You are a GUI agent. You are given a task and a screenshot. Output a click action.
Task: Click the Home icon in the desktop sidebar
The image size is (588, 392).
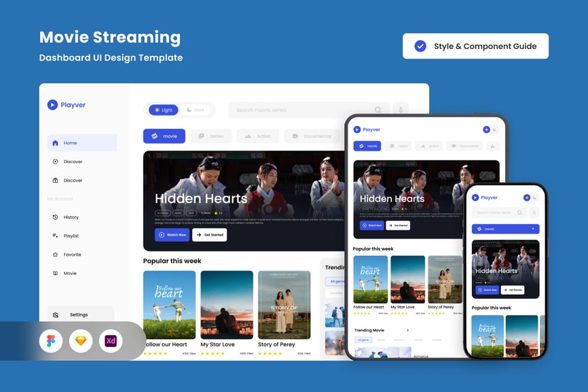[x=55, y=143]
